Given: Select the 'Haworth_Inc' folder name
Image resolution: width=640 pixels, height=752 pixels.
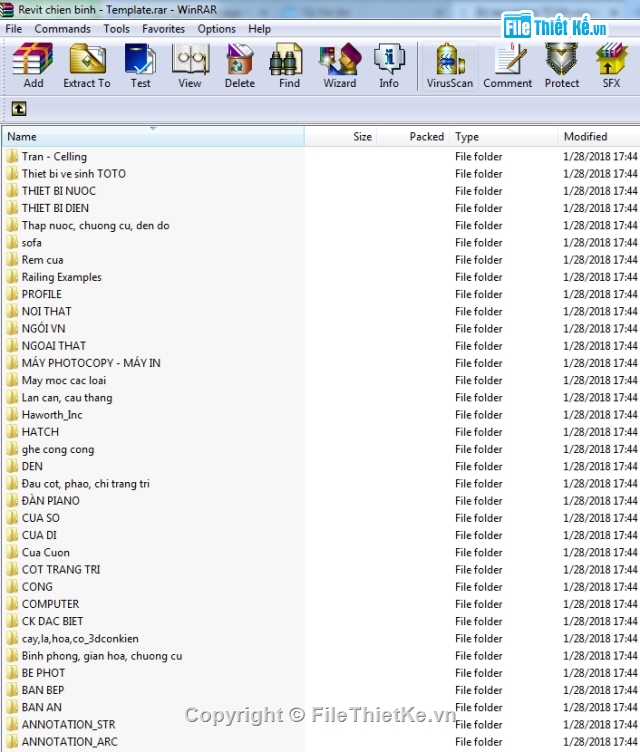Looking at the screenshot, I should click(x=52, y=415).
